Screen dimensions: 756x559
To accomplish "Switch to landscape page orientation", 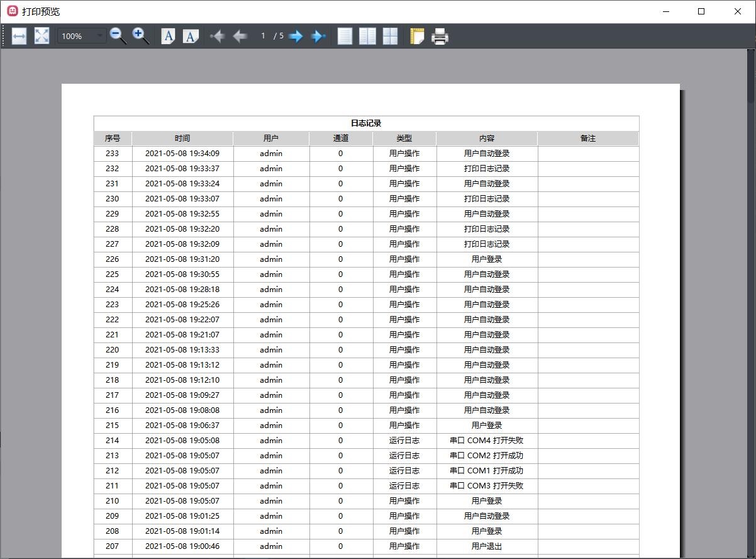I will [191, 37].
